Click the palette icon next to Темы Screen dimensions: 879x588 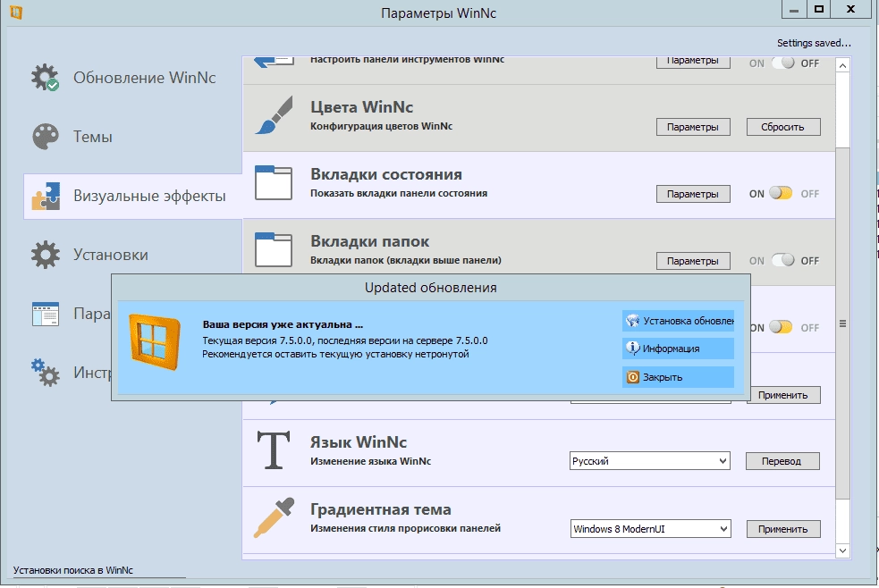click(x=45, y=137)
